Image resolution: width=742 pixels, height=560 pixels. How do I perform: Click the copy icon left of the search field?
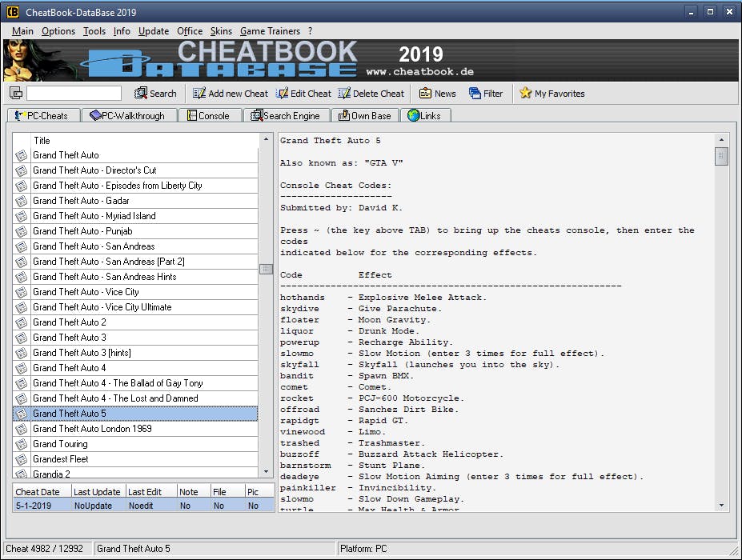[x=16, y=93]
